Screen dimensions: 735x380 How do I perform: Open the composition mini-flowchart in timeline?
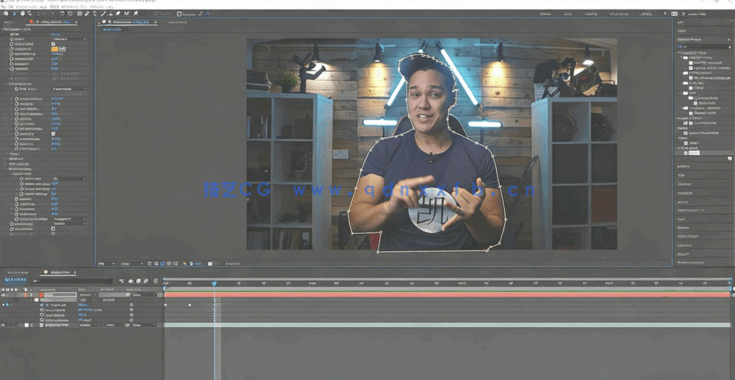coord(121,281)
